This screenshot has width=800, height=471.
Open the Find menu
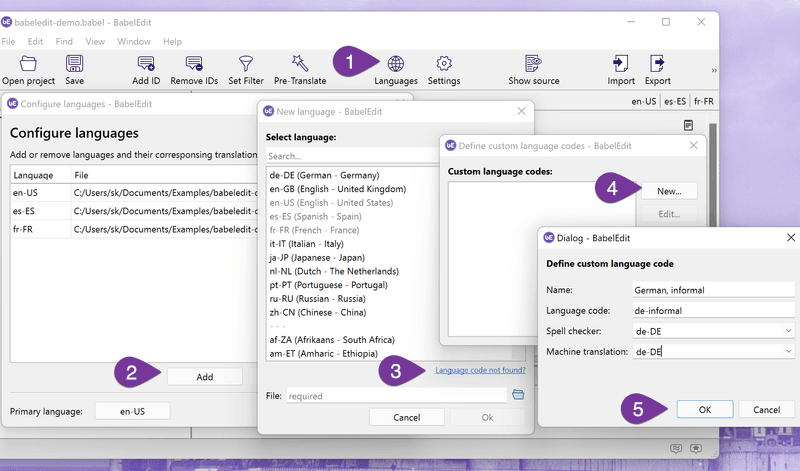point(64,41)
